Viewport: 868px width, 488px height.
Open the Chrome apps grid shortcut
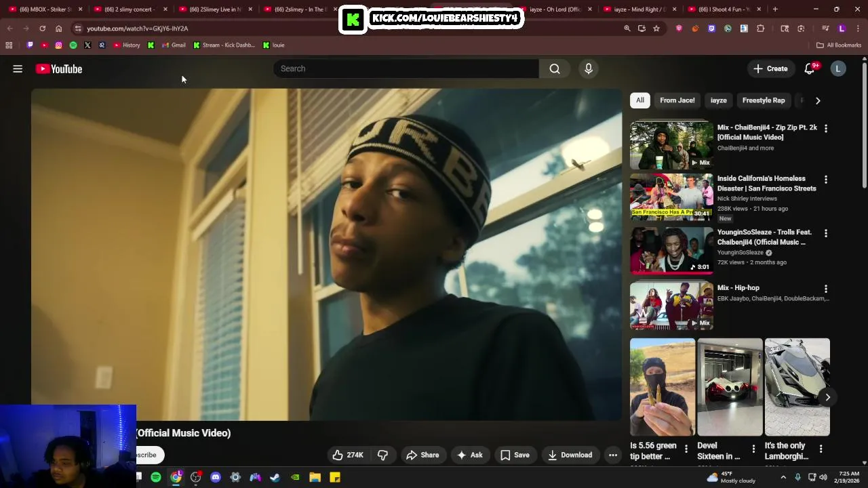coord(9,45)
